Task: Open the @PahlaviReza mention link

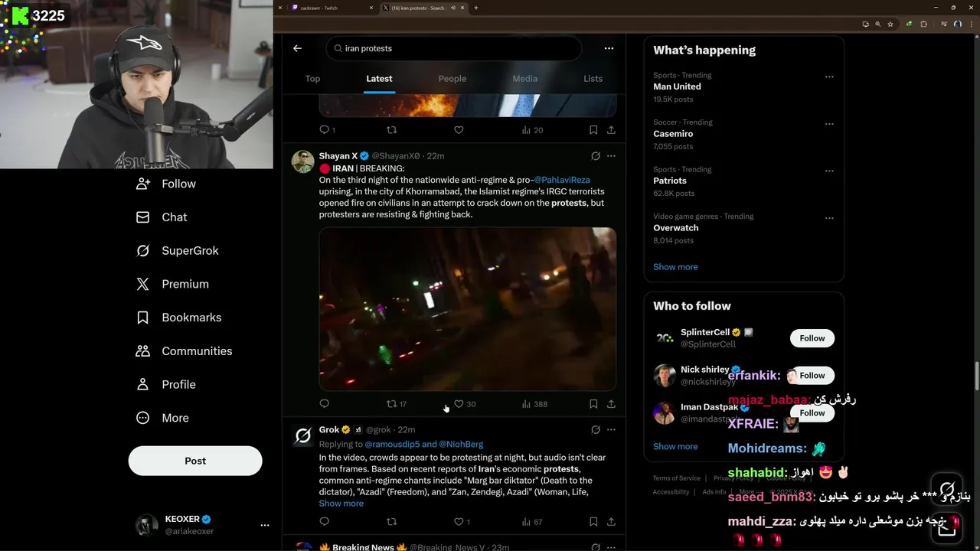Action: coord(562,180)
